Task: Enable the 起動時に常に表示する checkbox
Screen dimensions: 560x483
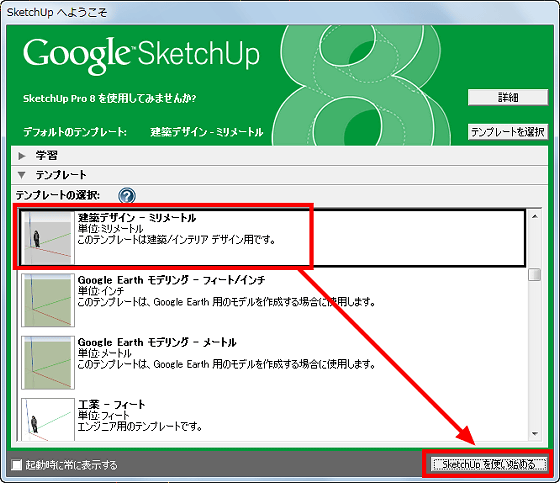Action: tap(16, 465)
